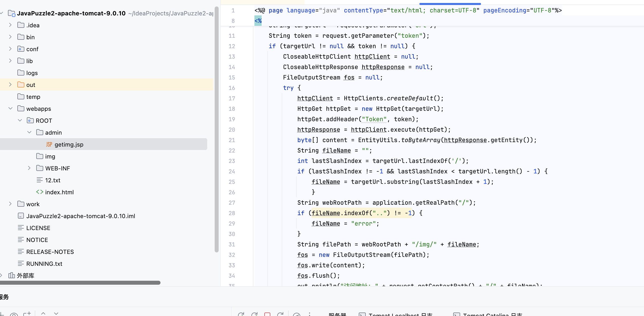Click the JavaPuzzle2 project module icon
The width and height of the screenshot is (644, 316).
(11, 13)
